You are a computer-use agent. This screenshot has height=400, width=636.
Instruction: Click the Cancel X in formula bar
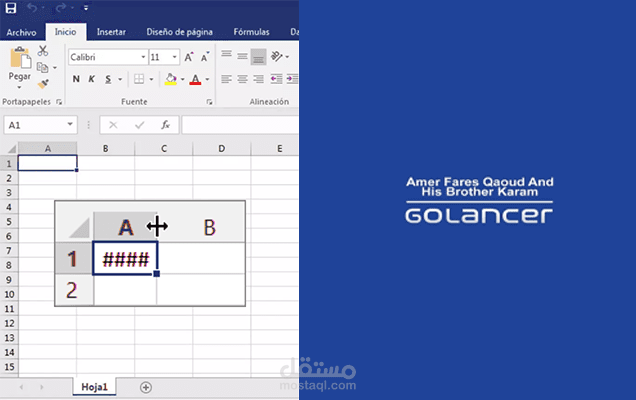[x=113, y=125]
